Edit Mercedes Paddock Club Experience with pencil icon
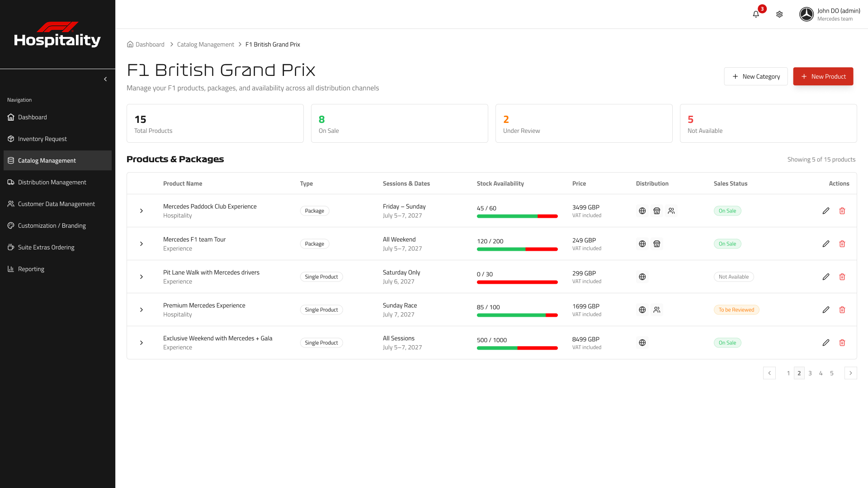868x488 pixels. point(826,211)
